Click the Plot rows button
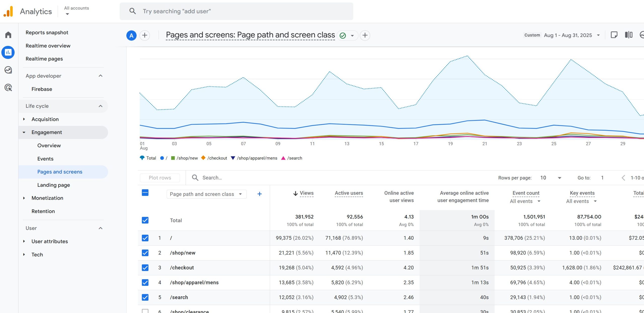The width and height of the screenshot is (644, 313). pyautogui.click(x=160, y=178)
